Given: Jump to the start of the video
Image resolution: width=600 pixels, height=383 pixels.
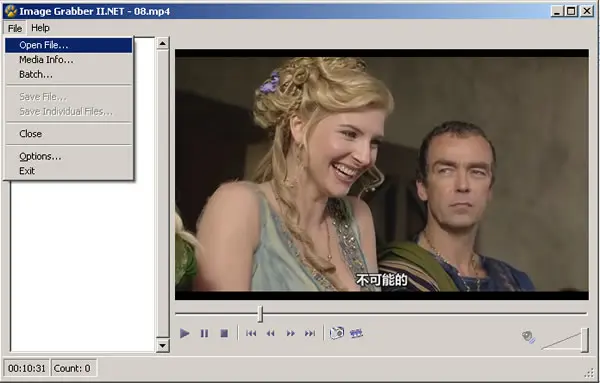Looking at the screenshot, I should (x=251, y=333).
